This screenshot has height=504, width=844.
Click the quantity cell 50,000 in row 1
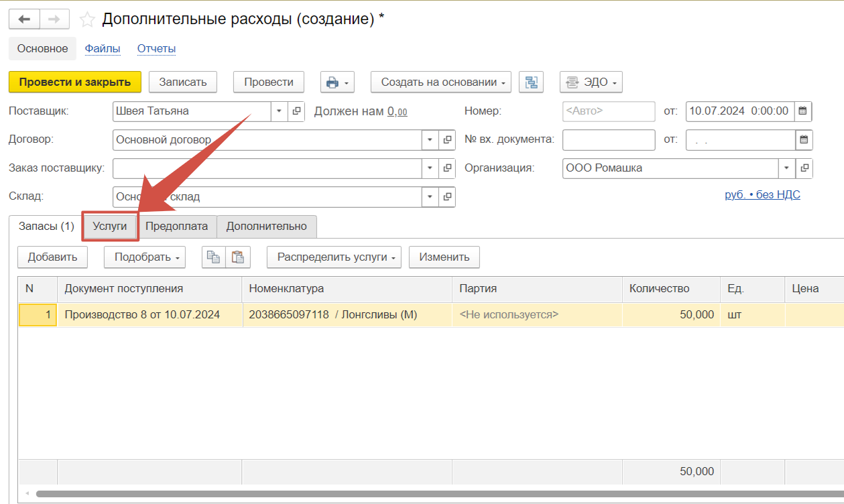[671, 315]
